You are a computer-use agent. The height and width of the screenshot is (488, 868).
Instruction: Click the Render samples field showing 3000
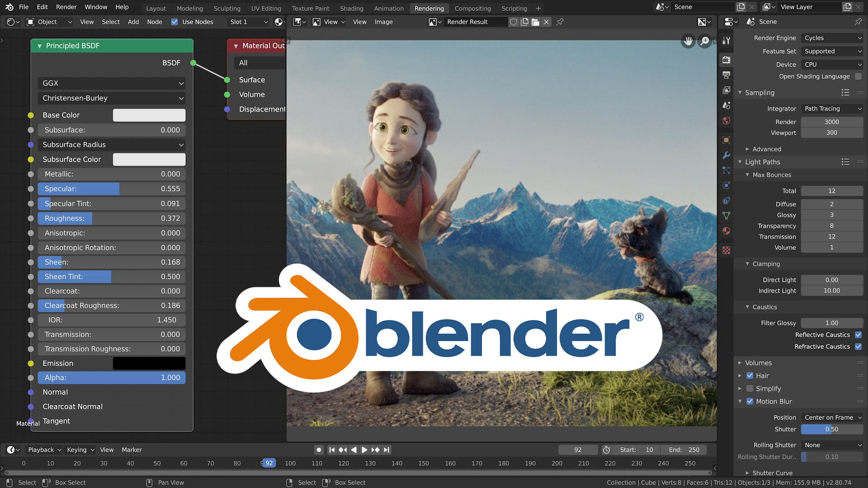pos(832,122)
